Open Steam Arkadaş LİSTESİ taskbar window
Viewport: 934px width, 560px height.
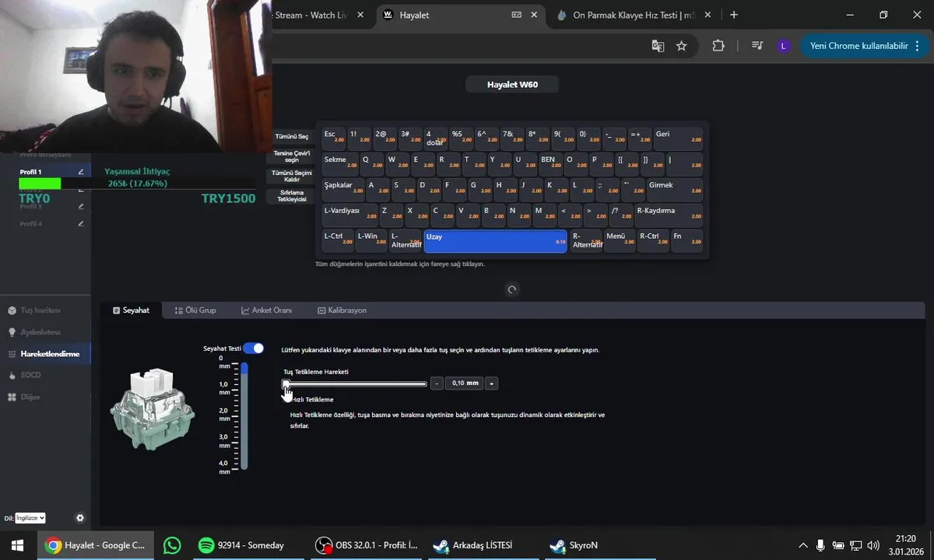point(483,545)
